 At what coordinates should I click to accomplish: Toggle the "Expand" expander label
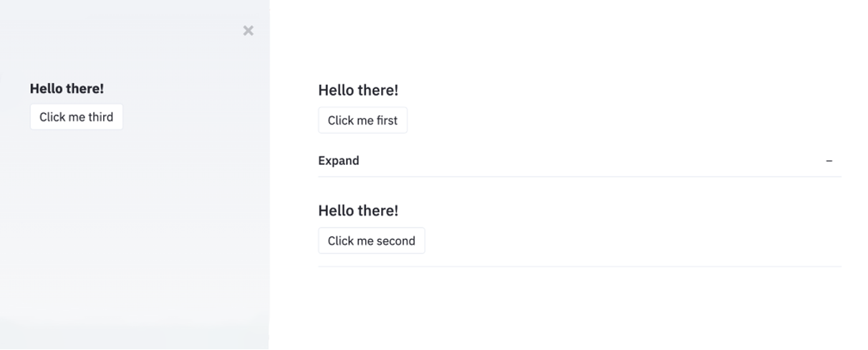pos(339,161)
